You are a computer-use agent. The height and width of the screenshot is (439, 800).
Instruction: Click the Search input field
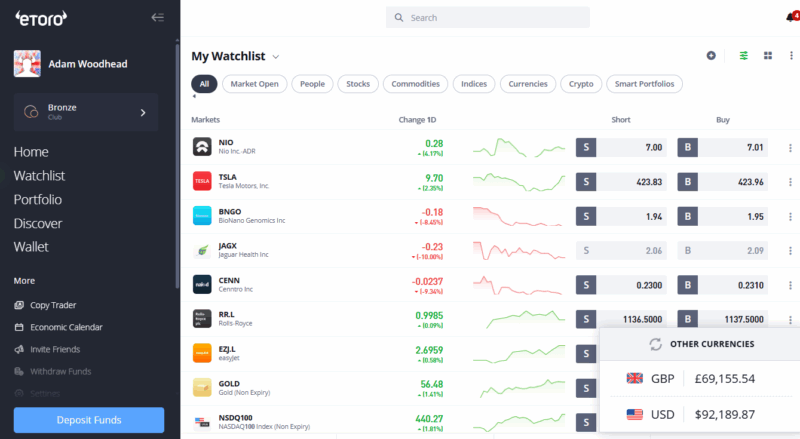(488, 18)
